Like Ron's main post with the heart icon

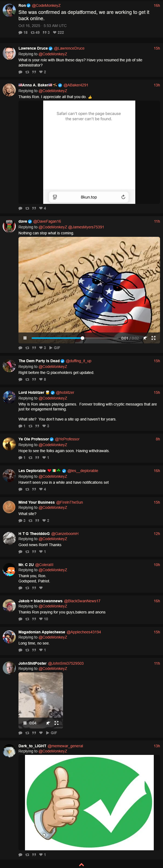tap(55, 33)
